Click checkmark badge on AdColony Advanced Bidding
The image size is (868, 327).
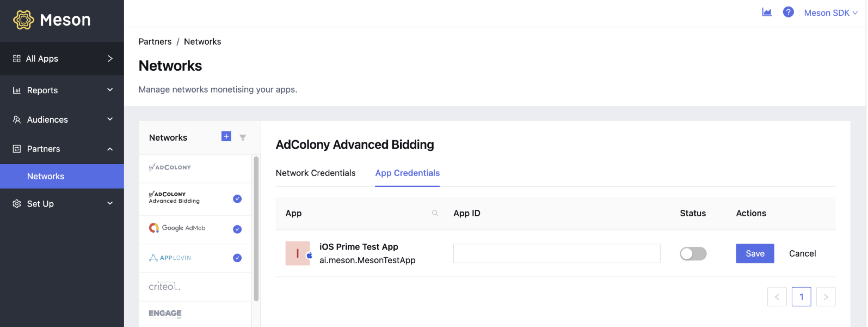(237, 199)
